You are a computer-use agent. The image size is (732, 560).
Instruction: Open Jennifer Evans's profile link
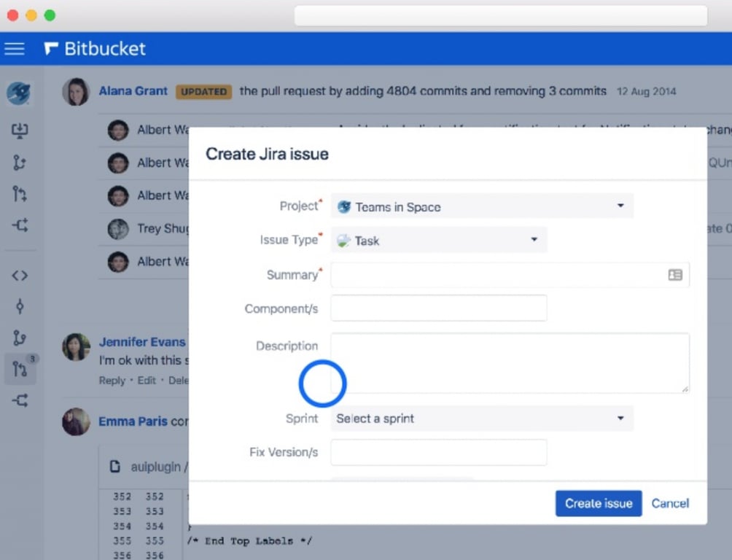[142, 342]
